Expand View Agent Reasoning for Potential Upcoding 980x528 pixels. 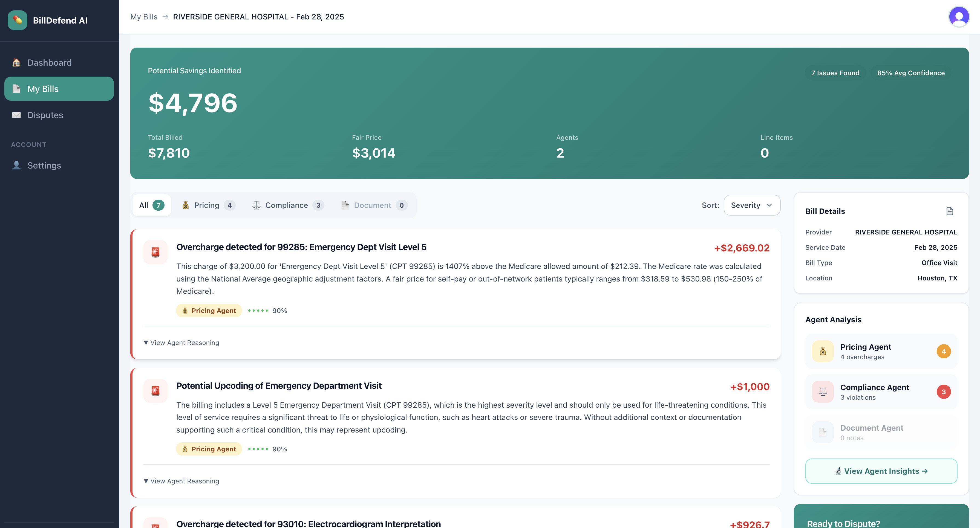click(181, 481)
